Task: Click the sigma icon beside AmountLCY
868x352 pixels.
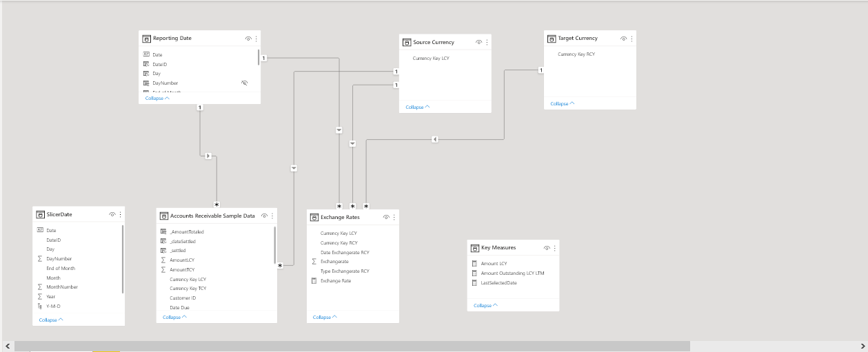Action: (x=163, y=260)
